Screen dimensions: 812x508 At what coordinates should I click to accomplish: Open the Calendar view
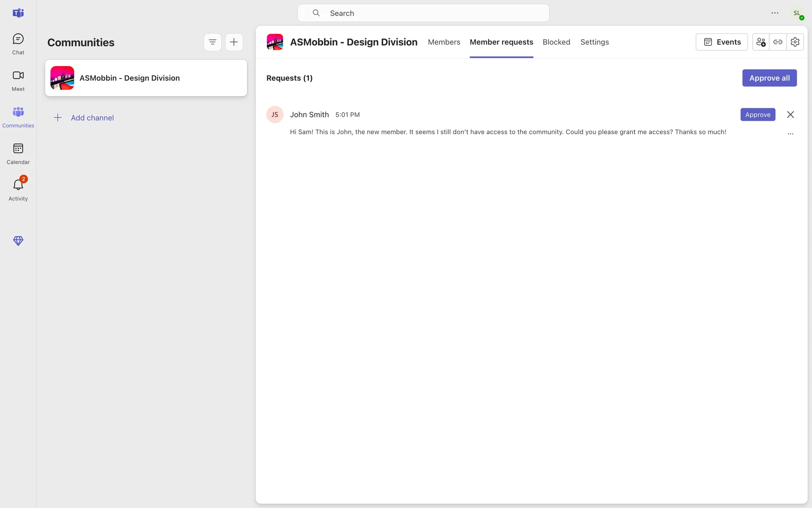[18, 154]
